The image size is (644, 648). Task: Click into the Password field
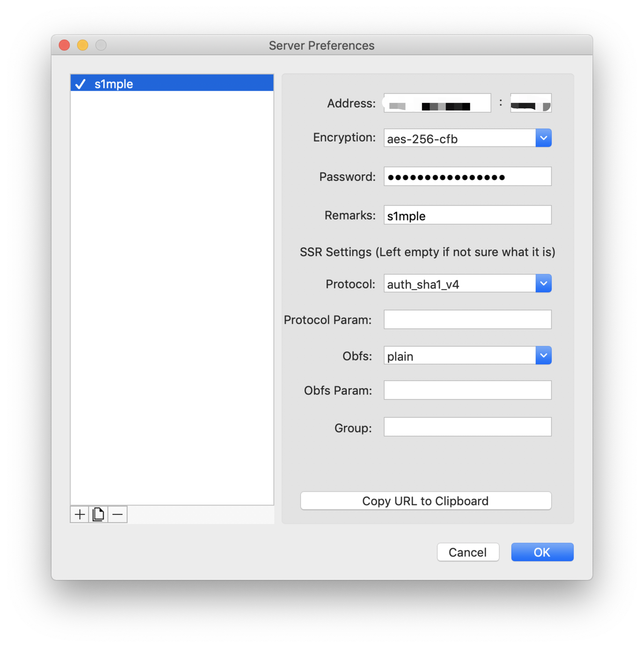coord(467,177)
